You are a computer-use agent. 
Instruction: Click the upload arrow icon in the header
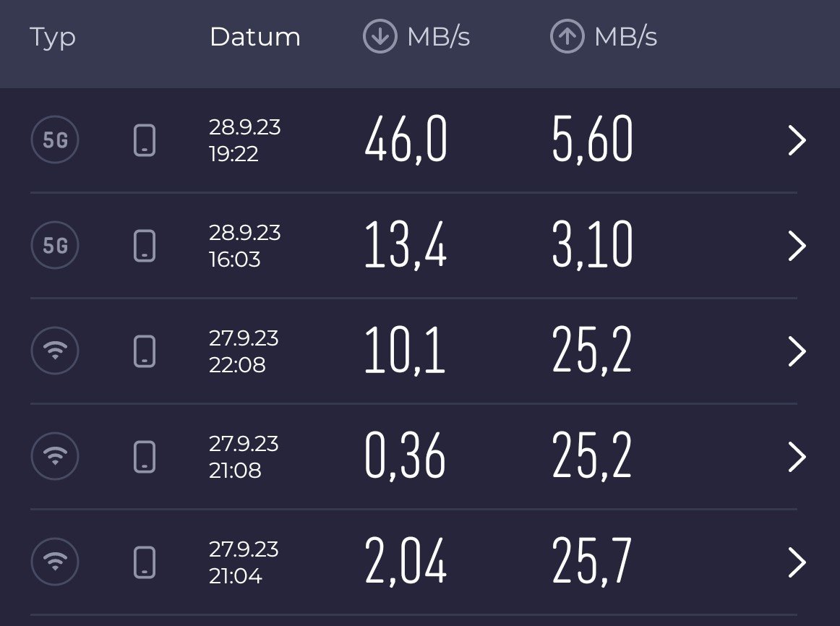coord(567,37)
